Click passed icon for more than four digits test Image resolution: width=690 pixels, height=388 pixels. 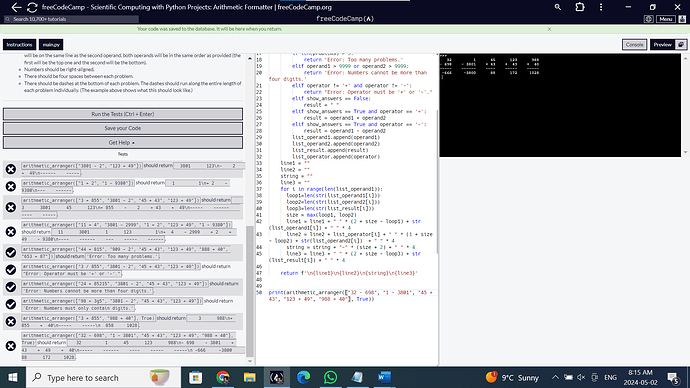pyautogui.click(x=11, y=287)
